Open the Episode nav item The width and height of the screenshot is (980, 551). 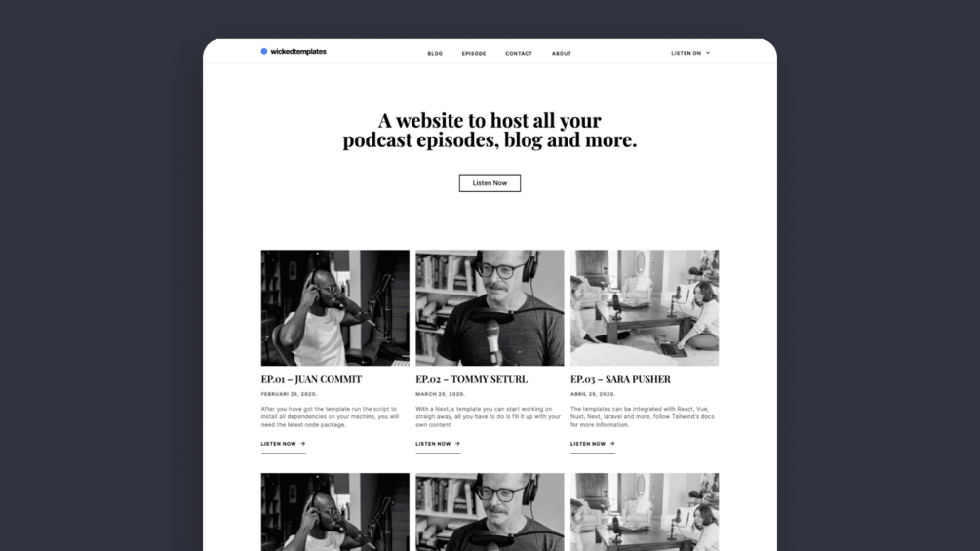(474, 53)
